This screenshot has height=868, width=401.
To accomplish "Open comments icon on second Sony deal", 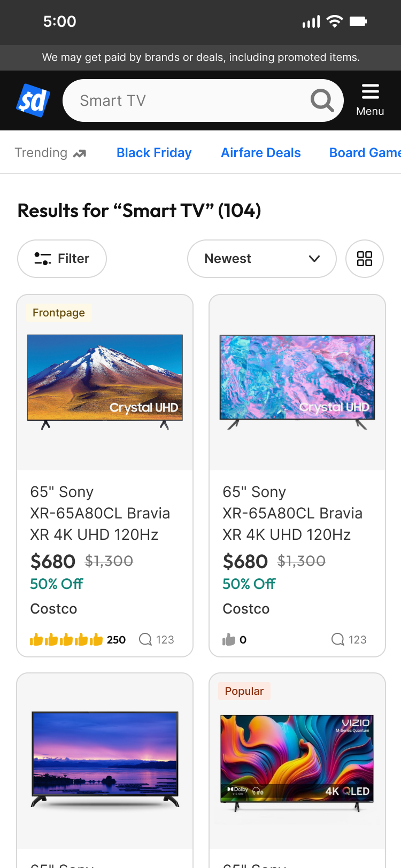I will click(338, 639).
